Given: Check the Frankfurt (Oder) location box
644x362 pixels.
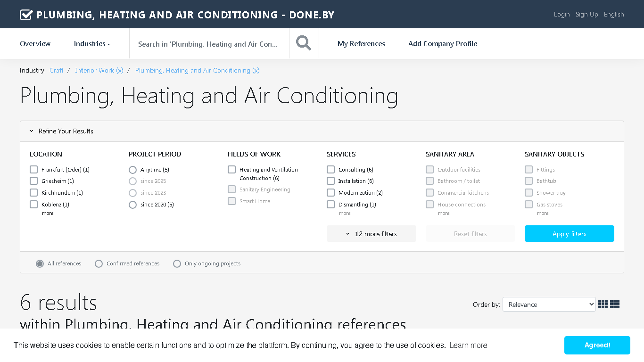Looking at the screenshot, I should point(33,169).
